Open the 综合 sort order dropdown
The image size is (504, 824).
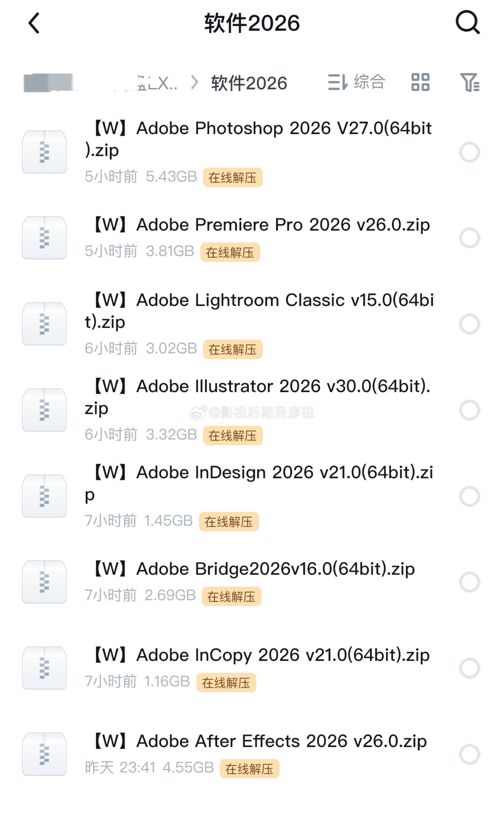click(x=356, y=82)
